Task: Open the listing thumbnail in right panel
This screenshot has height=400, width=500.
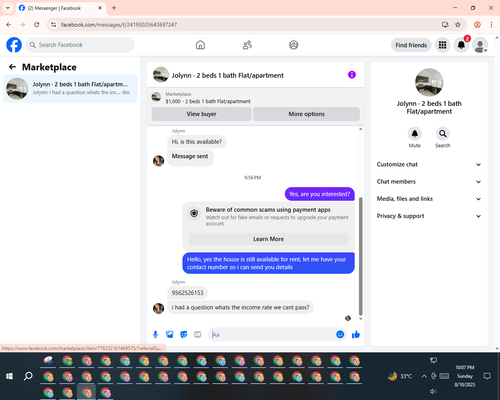Action: click(x=429, y=82)
